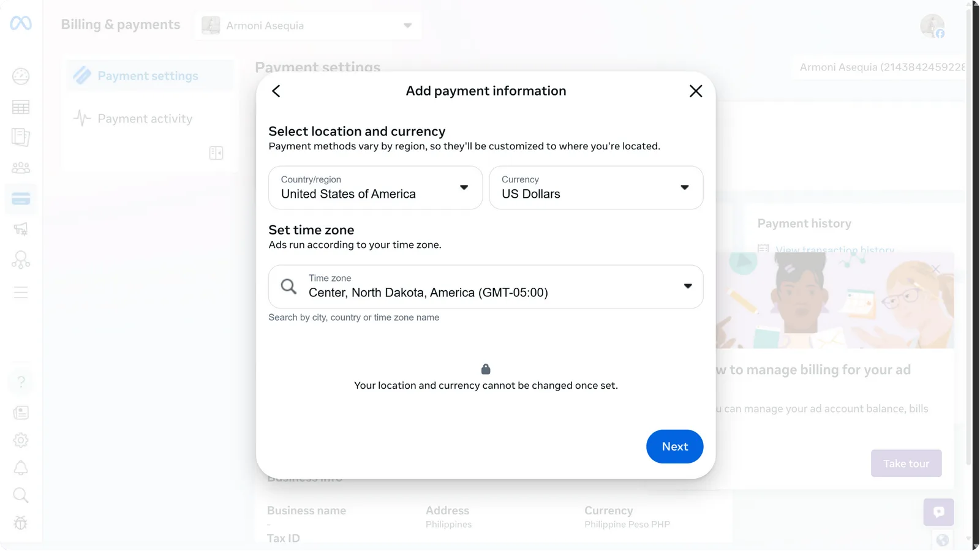
Task: Open the notifications bell icon
Action: (x=21, y=468)
